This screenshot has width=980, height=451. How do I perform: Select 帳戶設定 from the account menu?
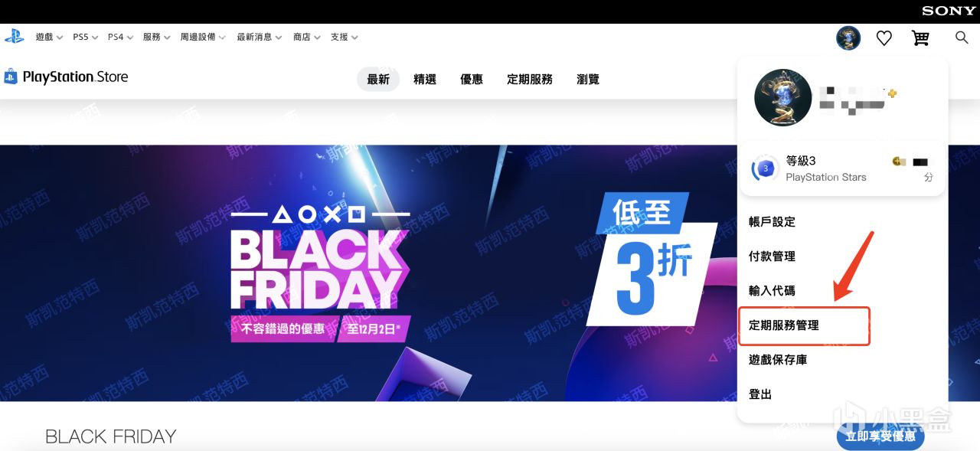point(772,222)
